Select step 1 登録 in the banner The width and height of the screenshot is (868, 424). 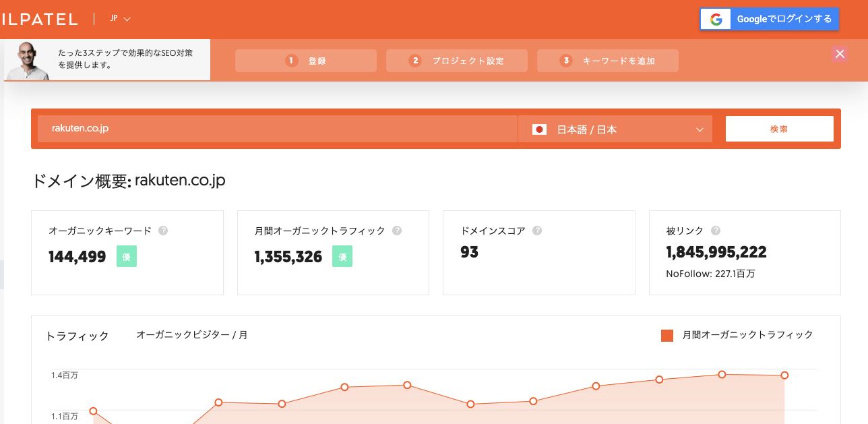pos(305,60)
